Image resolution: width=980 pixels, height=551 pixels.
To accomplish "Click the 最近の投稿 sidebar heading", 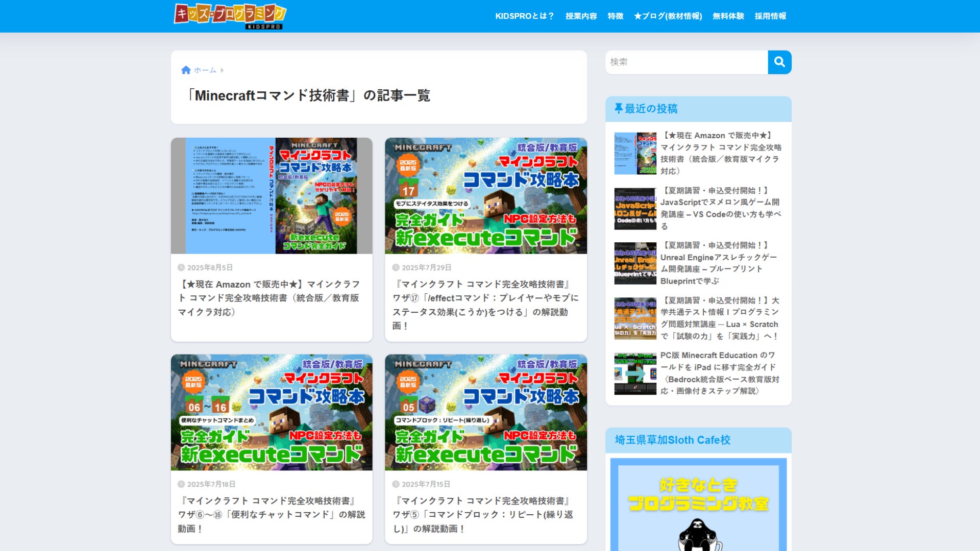I will click(x=651, y=109).
